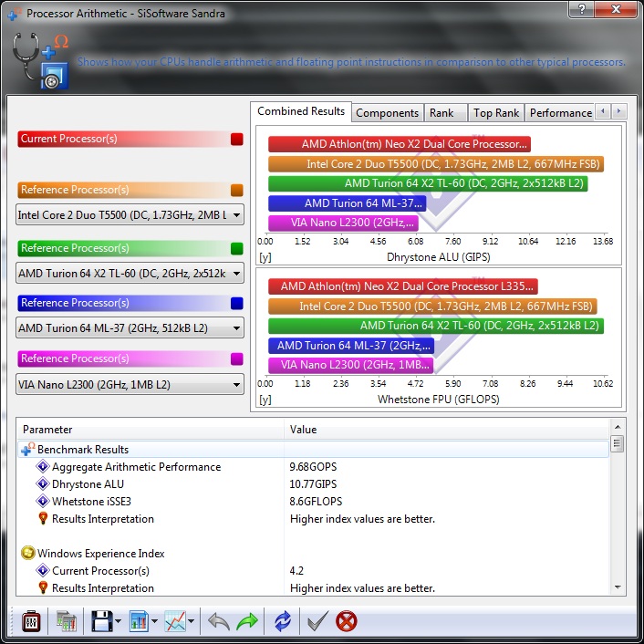Click the Aggregate Arithmetic Performance diamond icon
Image resolution: width=644 pixels, height=644 pixels.
[x=42, y=466]
